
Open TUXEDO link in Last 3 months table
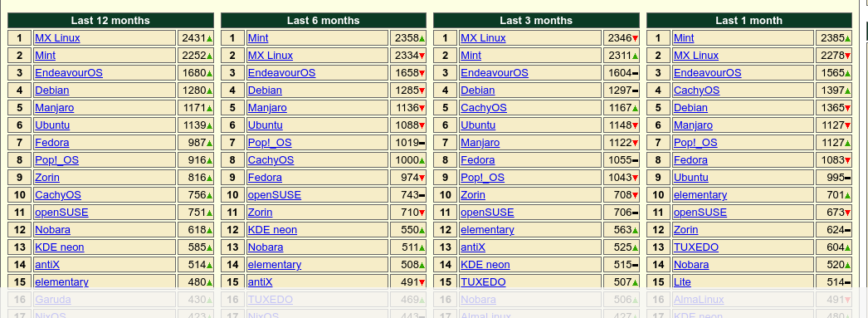coord(483,282)
